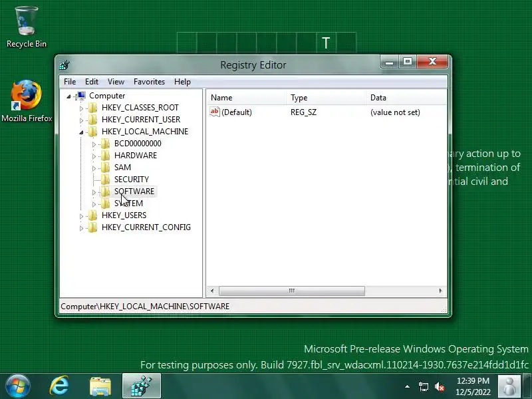Expand the HKEY_USERS key
Image resolution: width=532 pixels, height=399 pixels.
point(81,216)
